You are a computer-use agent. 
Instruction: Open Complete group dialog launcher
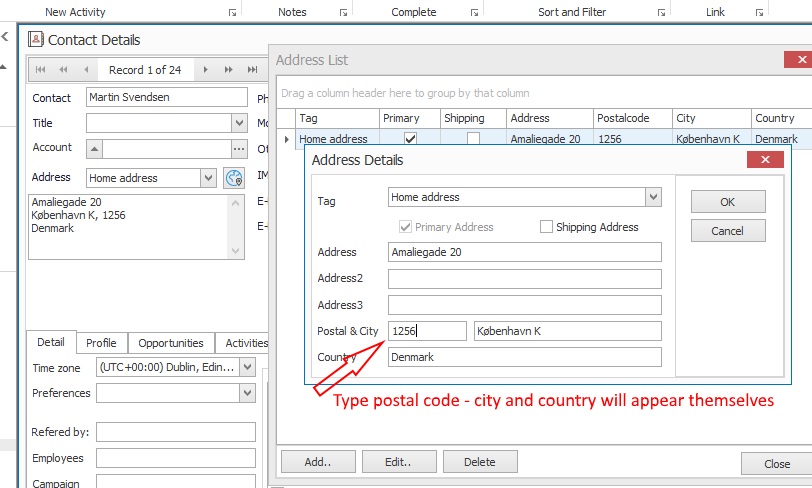coord(474,12)
